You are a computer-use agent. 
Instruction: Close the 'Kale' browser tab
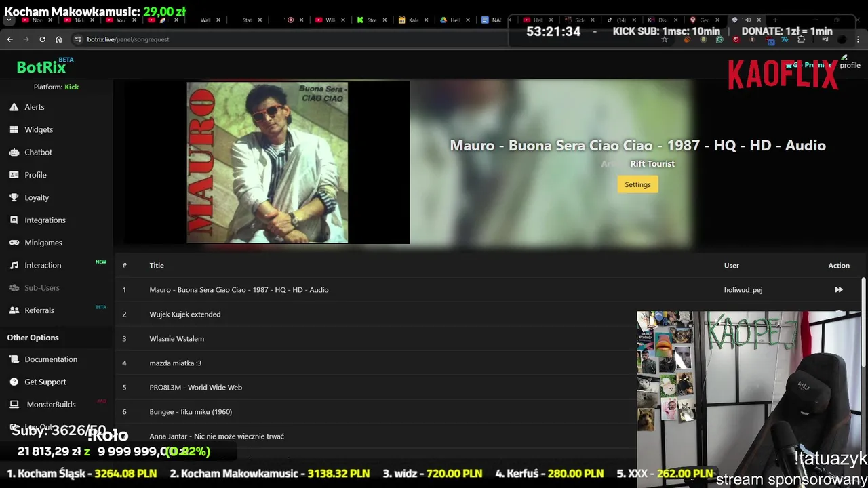(x=427, y=20)
